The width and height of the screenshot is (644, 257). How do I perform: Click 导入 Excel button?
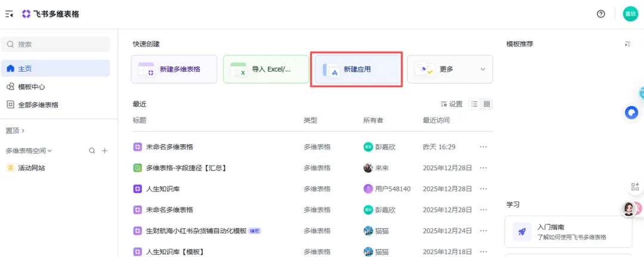coord(266,69)
